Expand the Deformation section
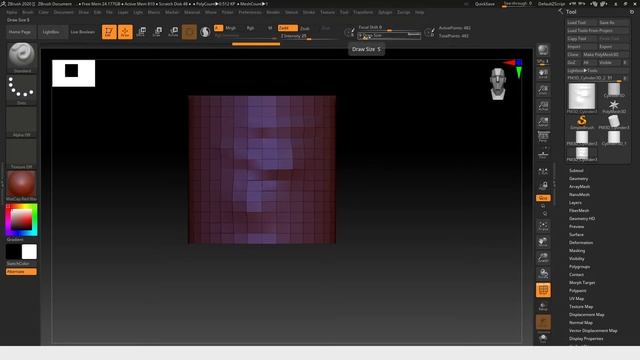Screen dimensions: 640x360 (581, 243)
